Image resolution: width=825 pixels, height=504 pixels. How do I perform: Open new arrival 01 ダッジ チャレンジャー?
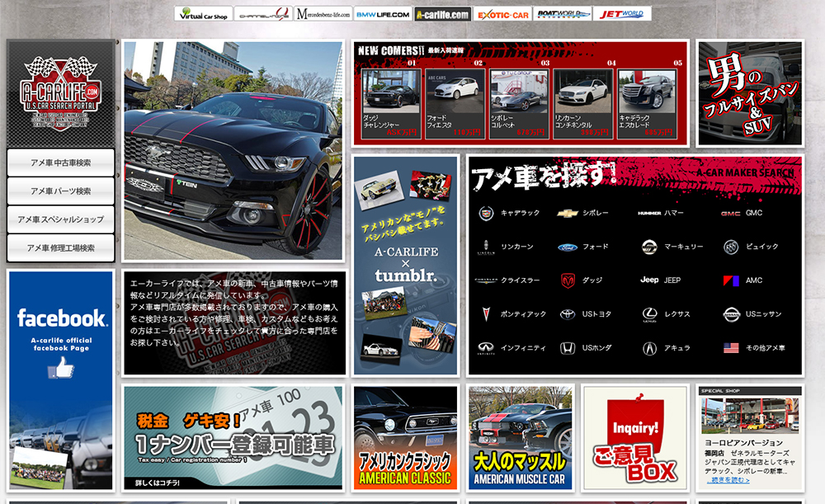(391, 104)
